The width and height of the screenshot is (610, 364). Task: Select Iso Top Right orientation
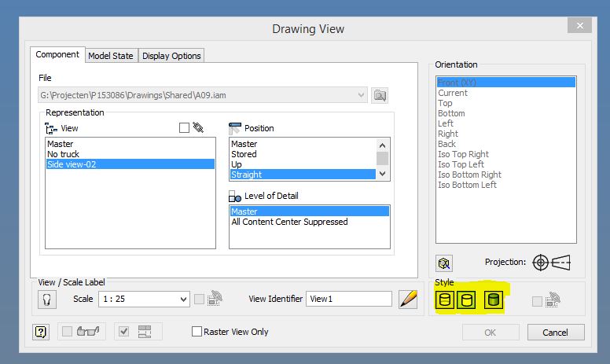(x=505, y=154)
